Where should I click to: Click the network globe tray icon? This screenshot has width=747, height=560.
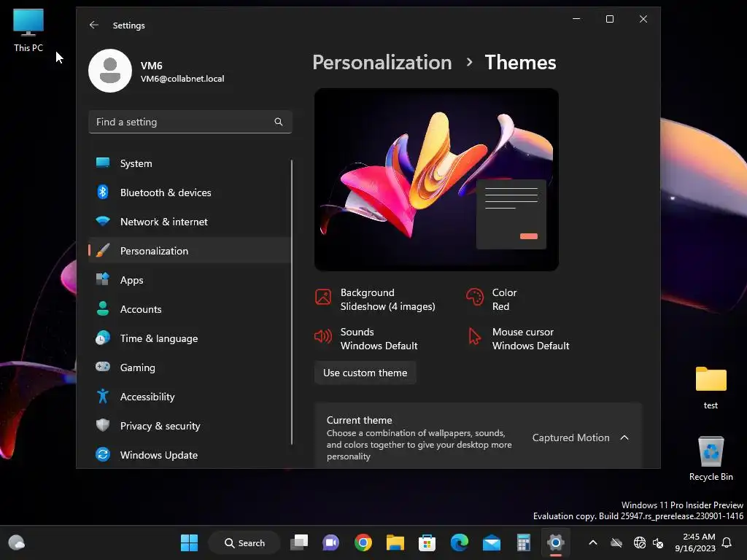639,542
